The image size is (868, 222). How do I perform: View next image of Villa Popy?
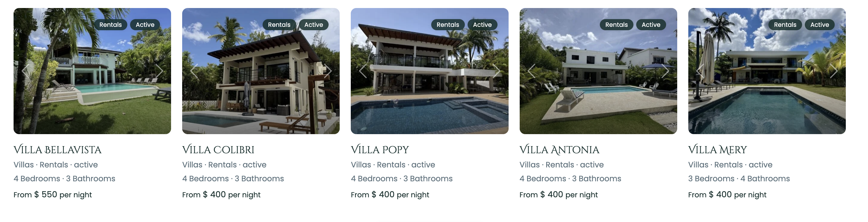496,71
